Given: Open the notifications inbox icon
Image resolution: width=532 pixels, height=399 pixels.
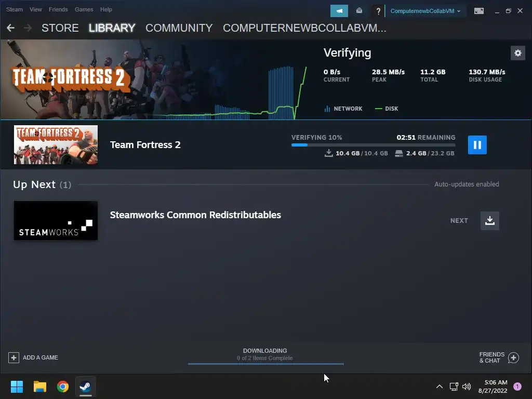Looking at the screenshot, I should [x=359, y=11].
